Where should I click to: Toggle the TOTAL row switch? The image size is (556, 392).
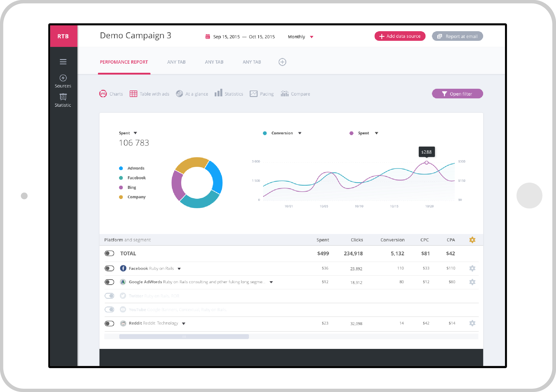coord(109,253)
